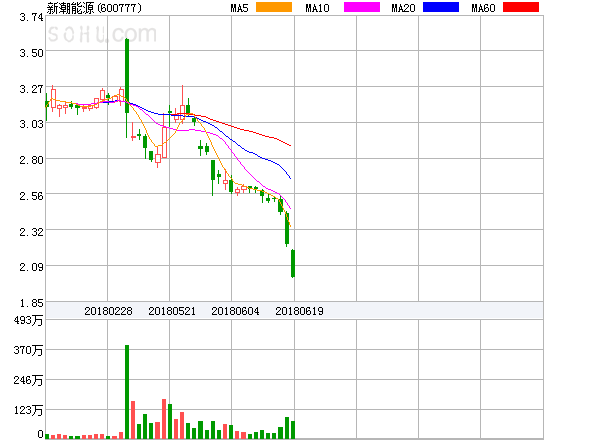
Task: Click the red MA60 legend swatch
Action: [x=521, y=7]
